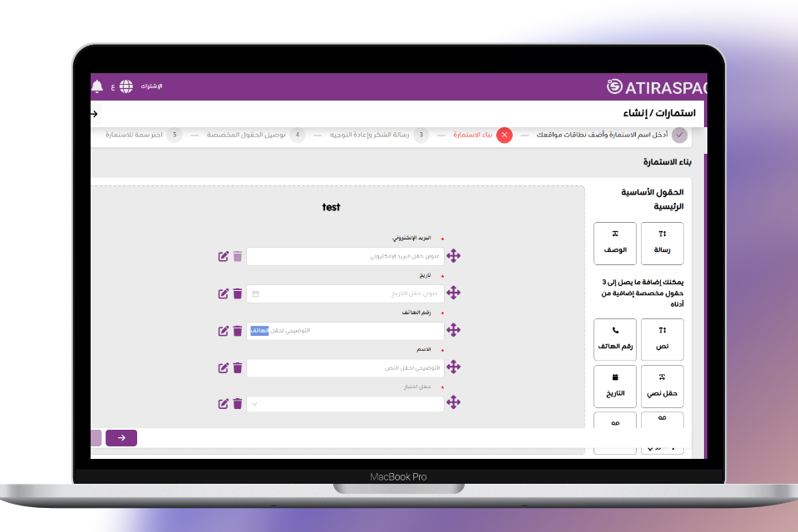Click the move handle beside the name (الاسم) field
Viewport: 798px width, 532px height.
click(453, 367)
